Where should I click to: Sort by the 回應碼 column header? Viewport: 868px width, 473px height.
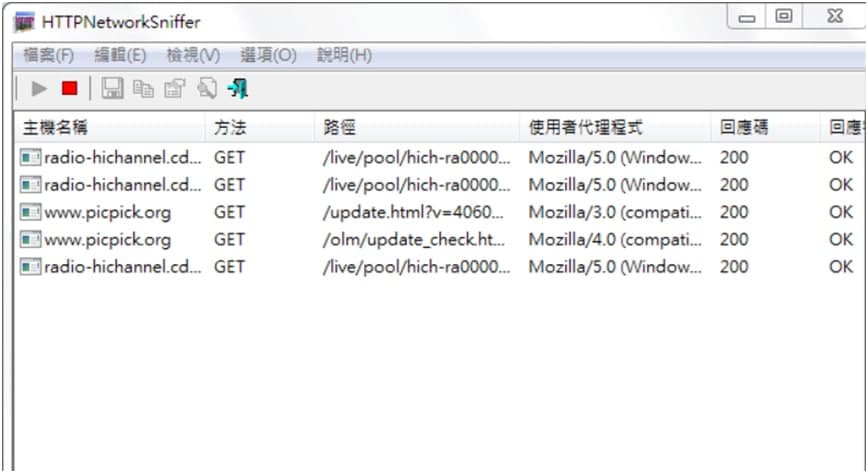pos(765,127)
